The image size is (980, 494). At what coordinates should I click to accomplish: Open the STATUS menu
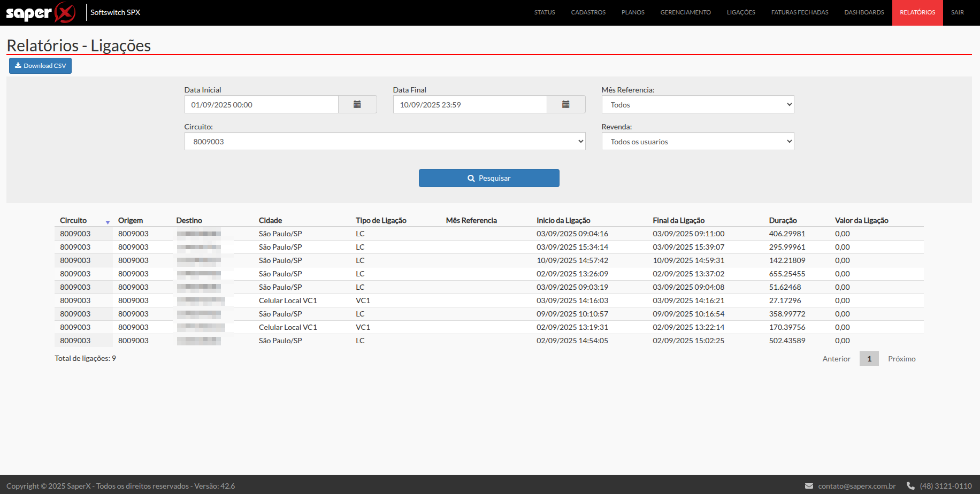coord(545,12)
